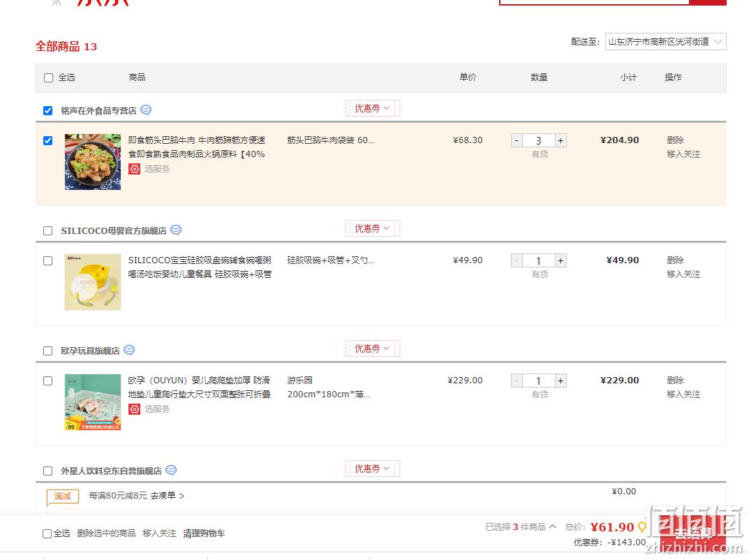Open chat icon for 欧孕玩具旗舰店
749x560 pixels.
point(129,350)
